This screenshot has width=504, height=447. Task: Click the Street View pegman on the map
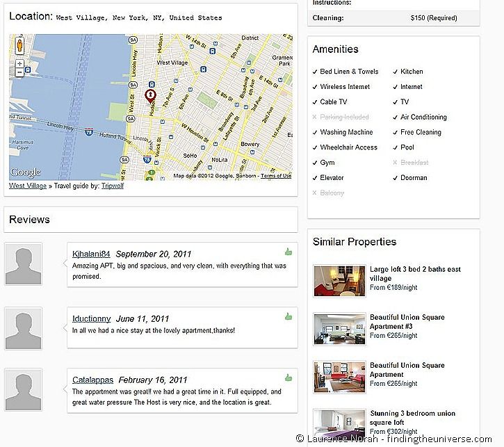coord(19,45)
